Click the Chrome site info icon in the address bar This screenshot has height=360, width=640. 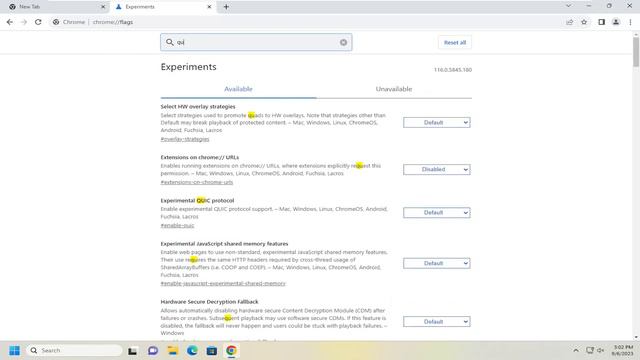[56, 22]
